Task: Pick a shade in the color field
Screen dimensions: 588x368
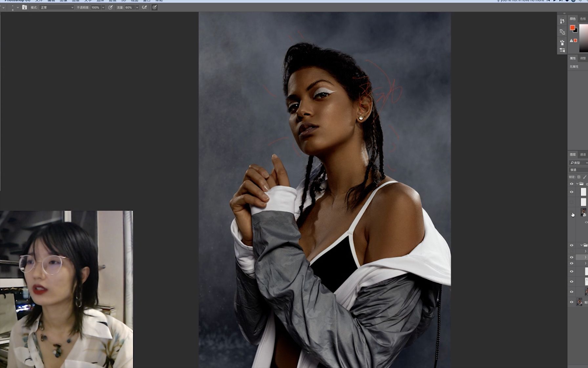Action: pos(584,38)
